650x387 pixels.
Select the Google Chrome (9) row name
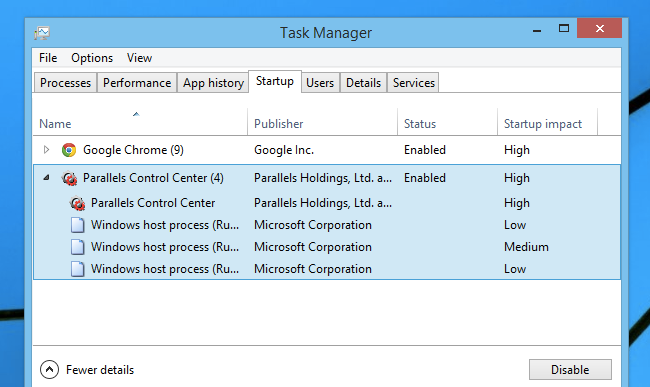133,150
